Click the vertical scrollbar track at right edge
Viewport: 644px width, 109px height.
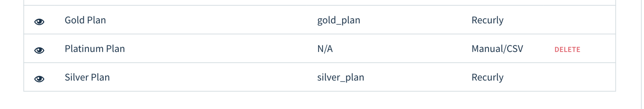[x=641, y=54]
